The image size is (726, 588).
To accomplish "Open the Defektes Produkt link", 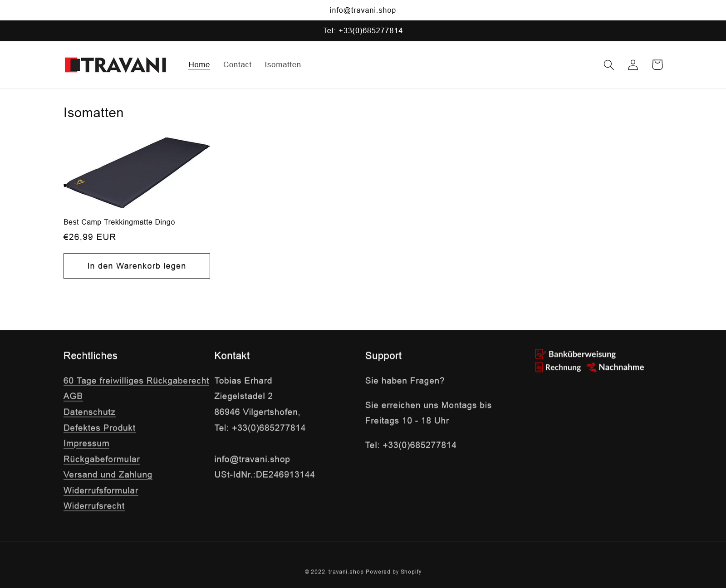I will (99, 428).
